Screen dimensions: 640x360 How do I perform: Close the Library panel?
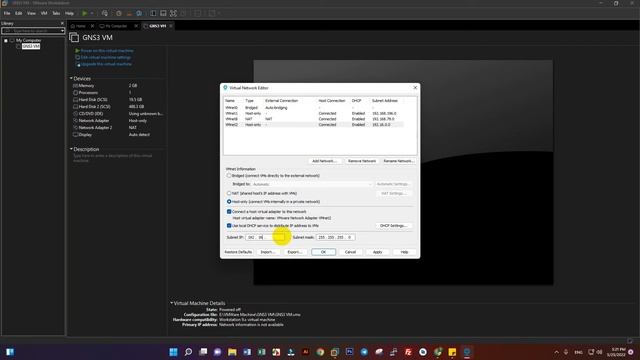[x=62, y=23]
